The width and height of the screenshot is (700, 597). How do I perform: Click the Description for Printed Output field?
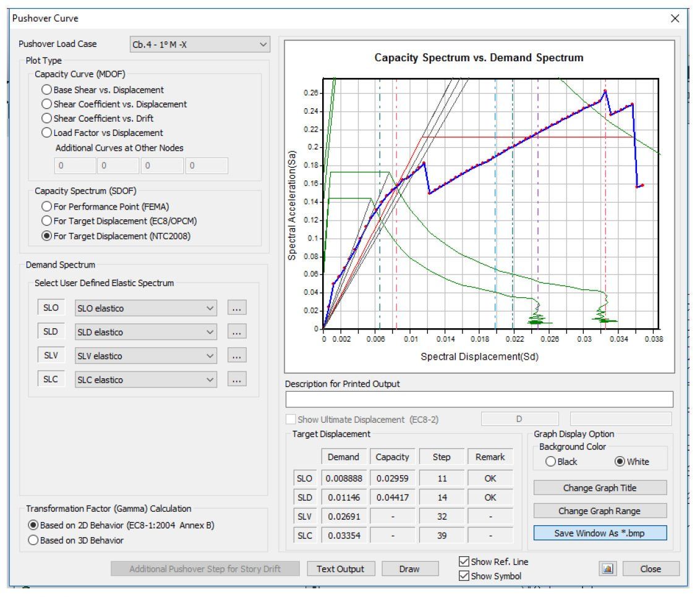point(479,399)
